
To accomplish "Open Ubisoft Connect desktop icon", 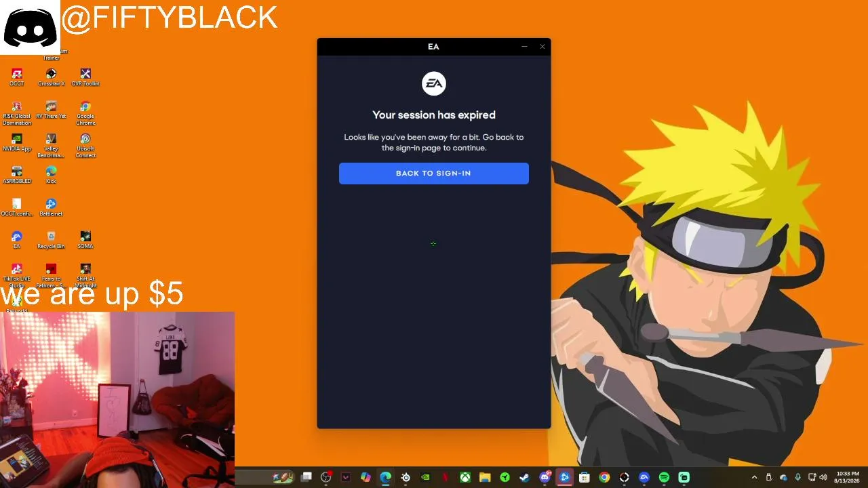I will [85, 146].
